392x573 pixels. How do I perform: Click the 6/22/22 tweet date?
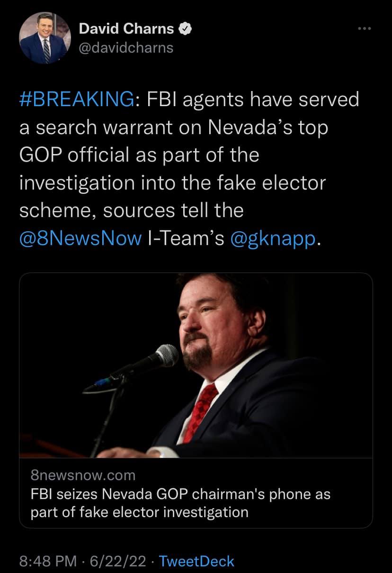click(x=117, y=561)
